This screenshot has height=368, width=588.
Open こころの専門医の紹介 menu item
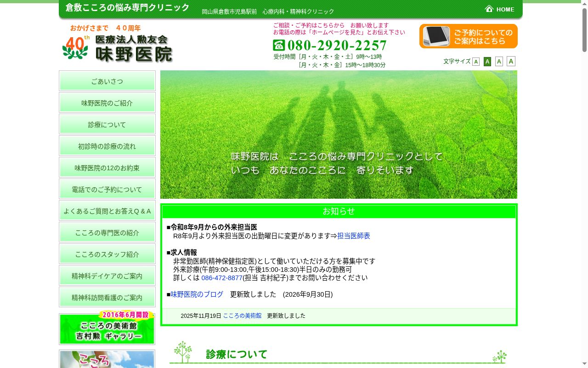pyautogui.click(x=107, y=232)
